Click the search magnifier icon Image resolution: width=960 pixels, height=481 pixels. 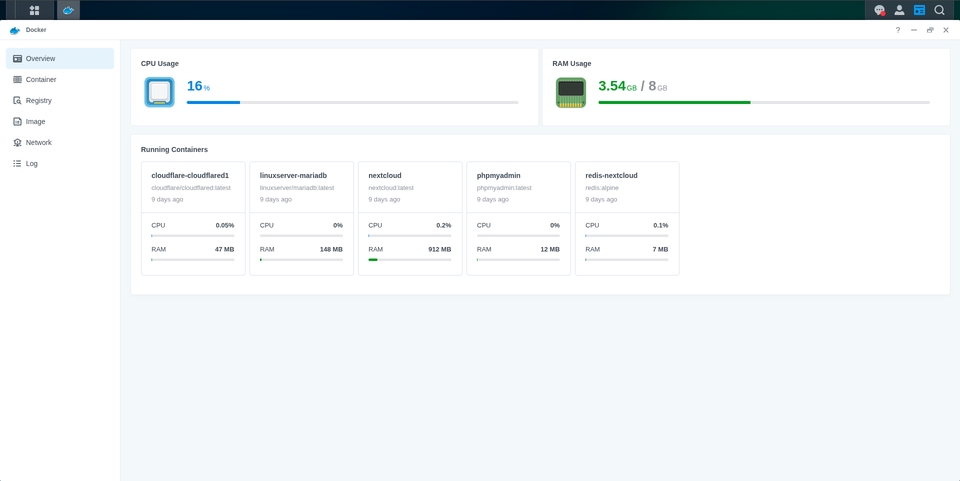tap(939, 10)
